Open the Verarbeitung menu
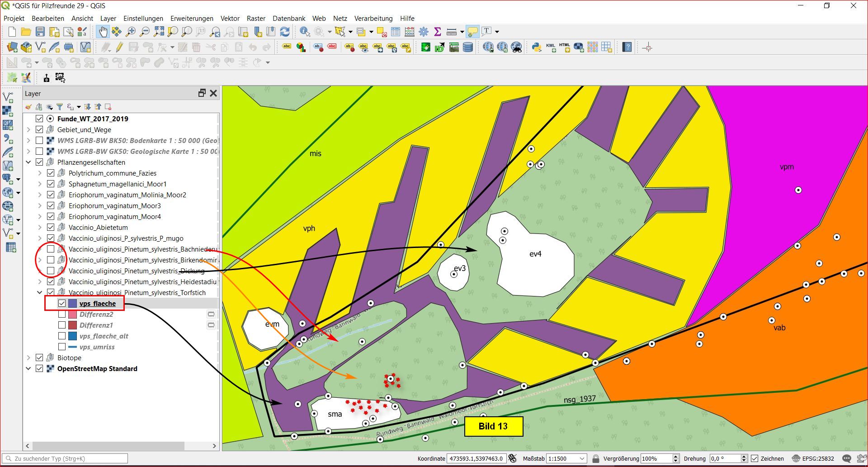 [x=373, y=19]
